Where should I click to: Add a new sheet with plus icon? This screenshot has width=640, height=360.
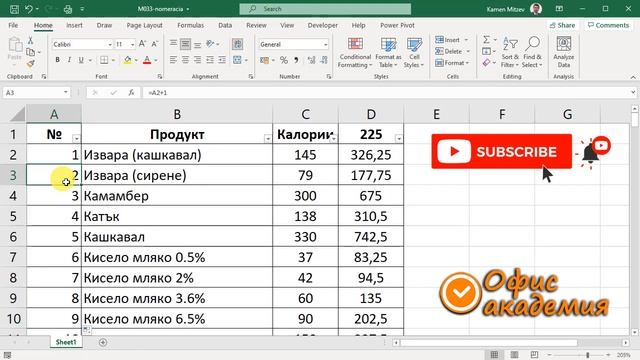103,342
